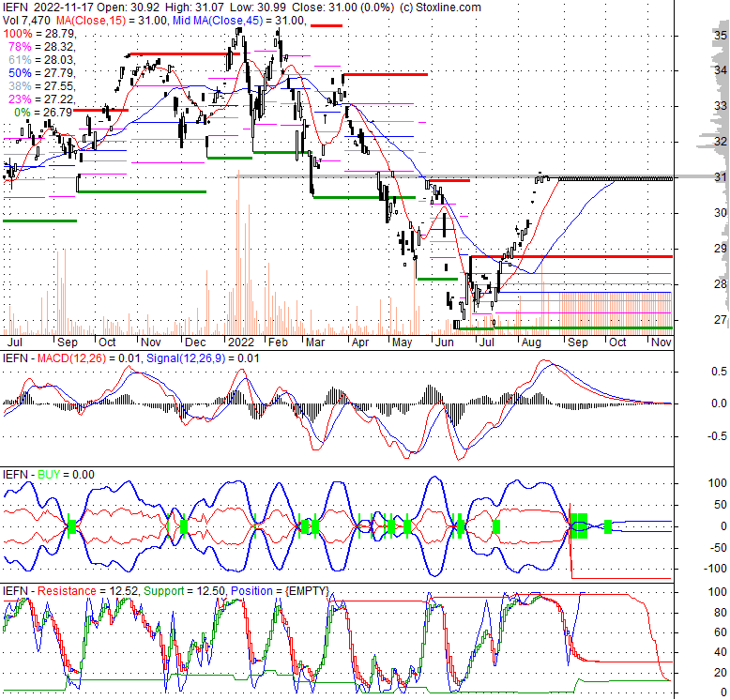The image size is (730, 700).
Task: Click the 'Dec' label on the time axis
Action: [195, 342]
